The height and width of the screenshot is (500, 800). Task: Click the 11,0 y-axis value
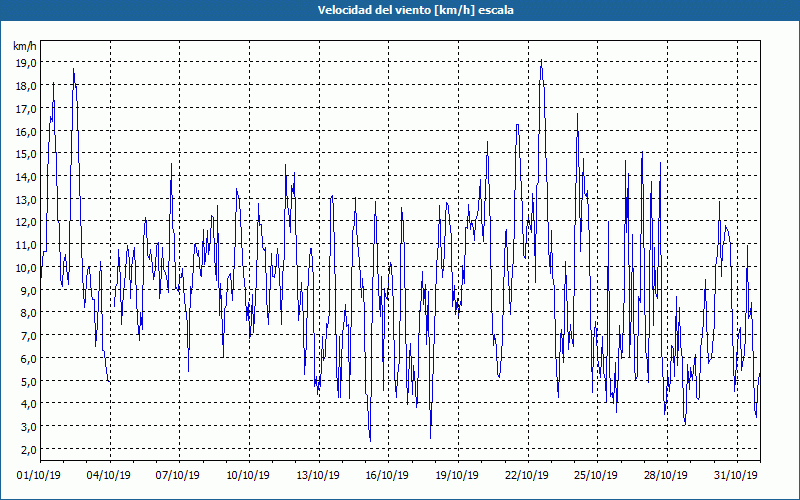pos(27,244)
